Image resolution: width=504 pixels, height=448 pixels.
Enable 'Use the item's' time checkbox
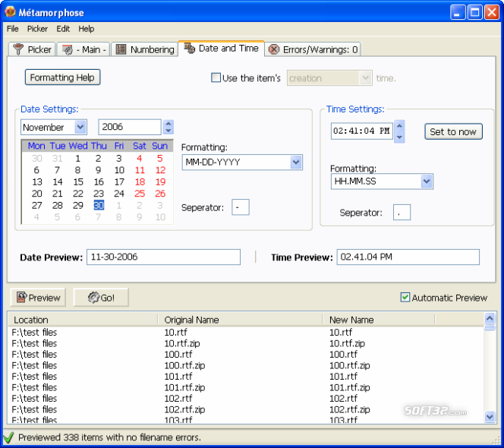[216, 77]
